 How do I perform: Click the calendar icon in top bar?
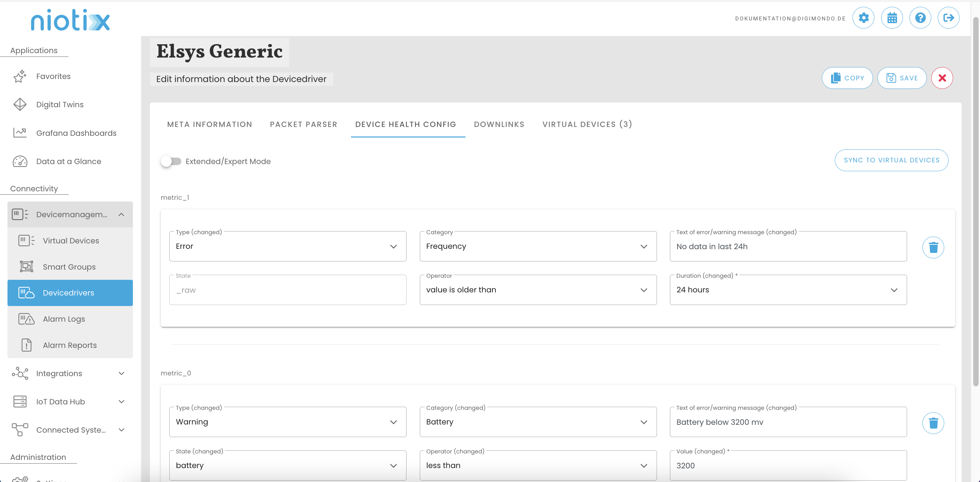[x=892, y=18]
